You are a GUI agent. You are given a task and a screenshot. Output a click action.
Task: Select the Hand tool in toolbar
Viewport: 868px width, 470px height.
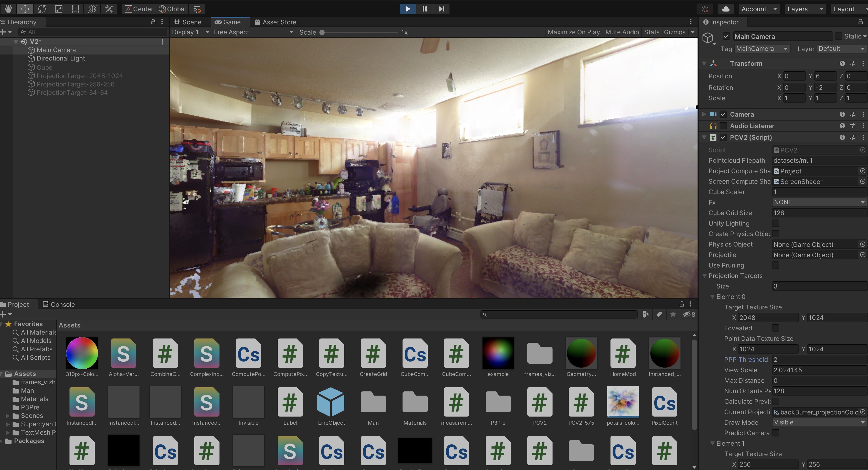[x=8, y=9]
